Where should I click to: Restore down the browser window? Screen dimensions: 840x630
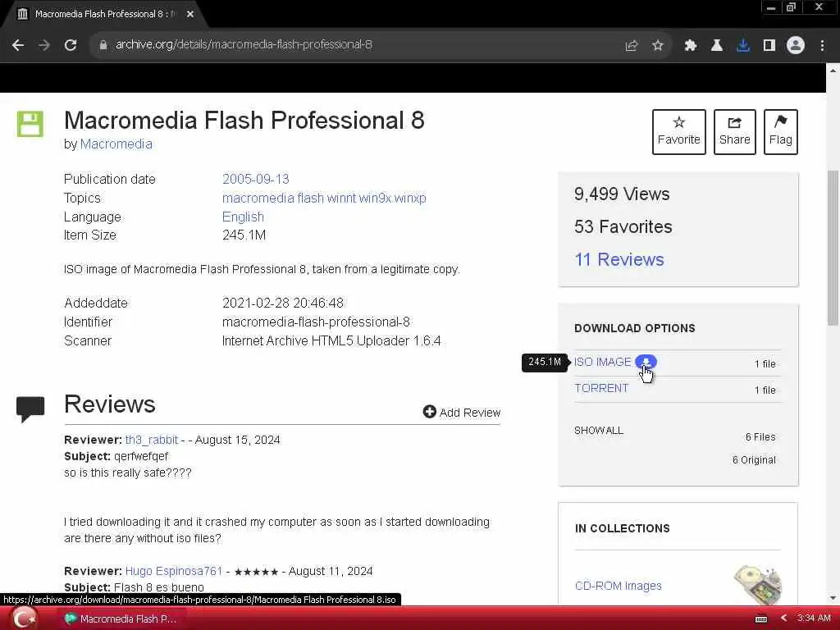pos(791,7)
